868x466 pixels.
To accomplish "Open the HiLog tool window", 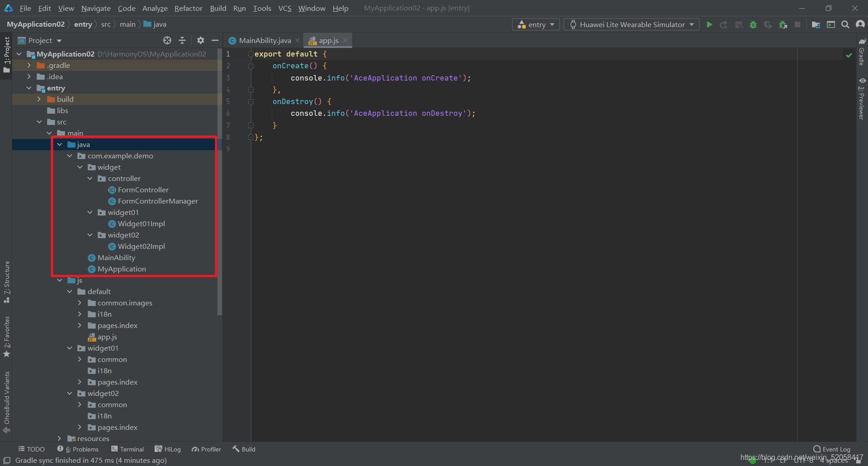I will point(168,449).
